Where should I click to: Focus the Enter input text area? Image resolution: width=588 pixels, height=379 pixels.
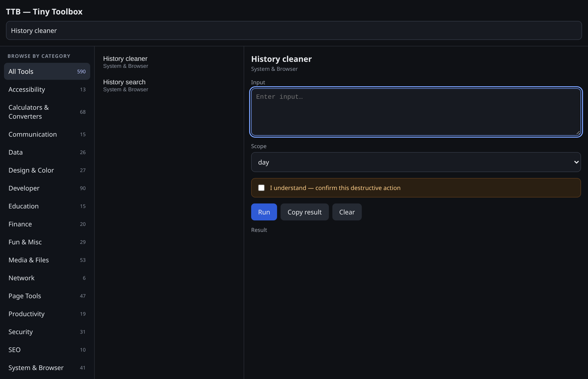[x=416, y=112]
